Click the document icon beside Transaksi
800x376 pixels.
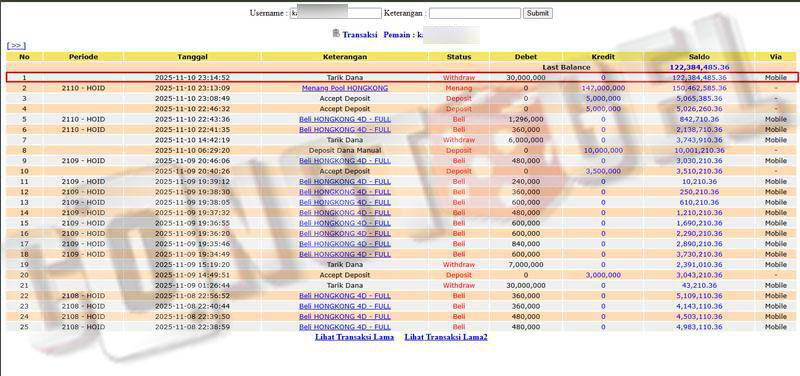336,34
